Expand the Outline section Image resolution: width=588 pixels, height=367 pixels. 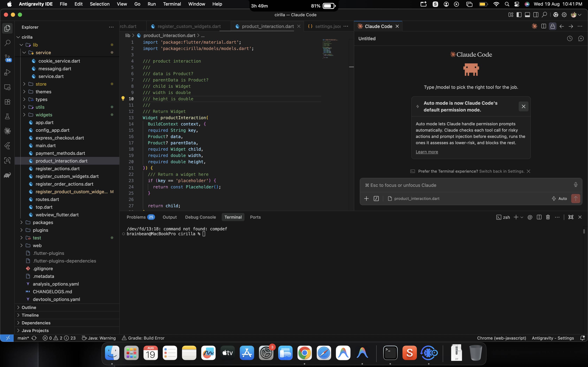click(29, 308)
